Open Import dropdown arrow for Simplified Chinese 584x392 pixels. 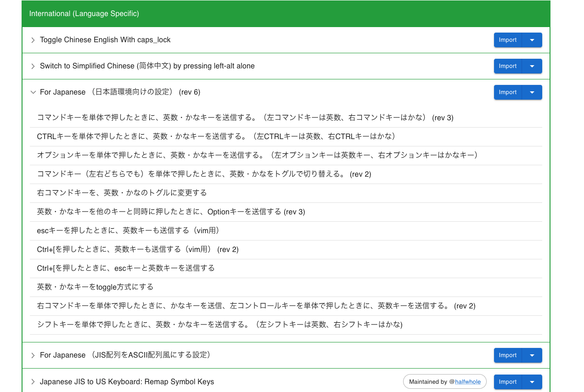point(532,66)
